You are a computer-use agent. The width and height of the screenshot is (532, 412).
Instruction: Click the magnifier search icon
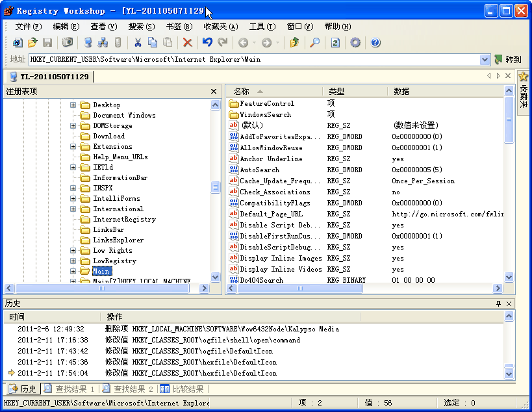point(314,43)
